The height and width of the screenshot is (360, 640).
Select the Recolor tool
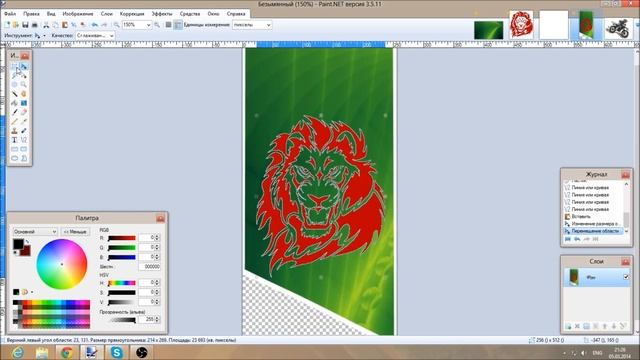click(24, 131)
